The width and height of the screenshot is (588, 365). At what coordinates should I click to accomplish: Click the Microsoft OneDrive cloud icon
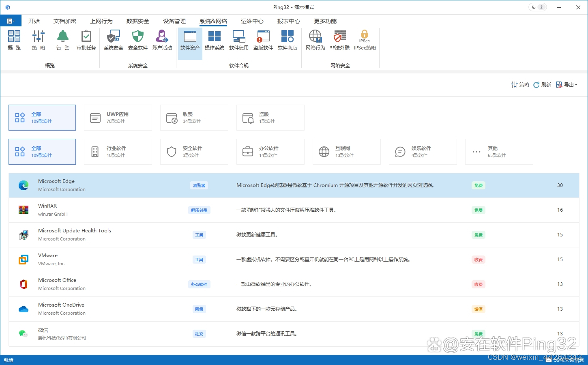tap(24, 309)
